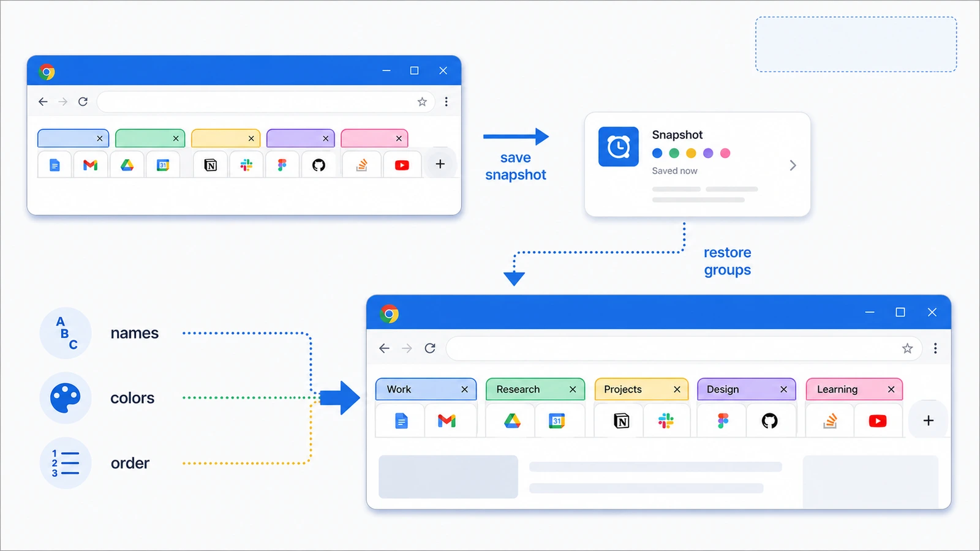Close the Learning tab group
Viewport: 980px width, 551px height.
pyautogui.click(x=891, y=389)
